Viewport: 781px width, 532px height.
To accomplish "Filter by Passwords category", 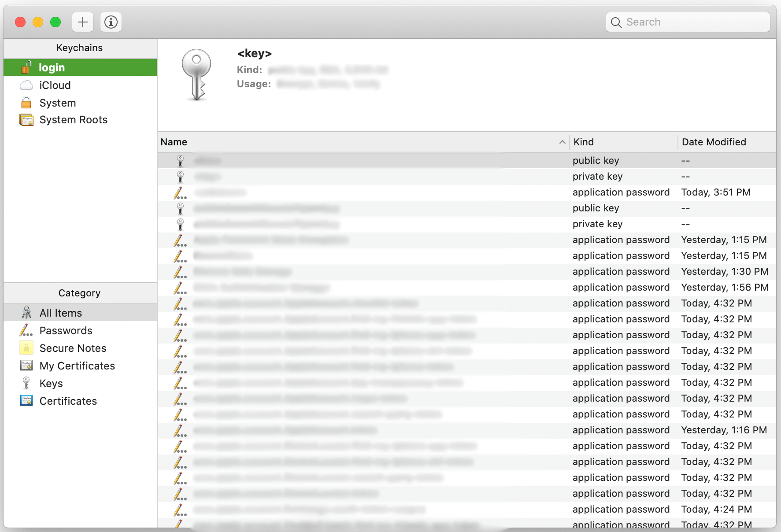I will [x=66, y=331].
